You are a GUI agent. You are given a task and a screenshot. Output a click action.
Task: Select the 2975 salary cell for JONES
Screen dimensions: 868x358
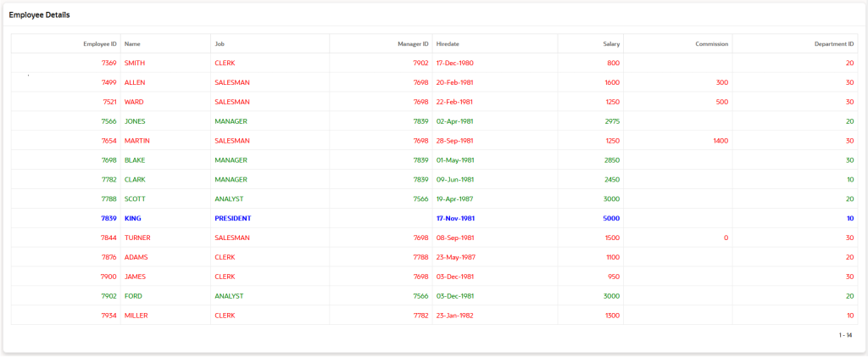(612, 121)
